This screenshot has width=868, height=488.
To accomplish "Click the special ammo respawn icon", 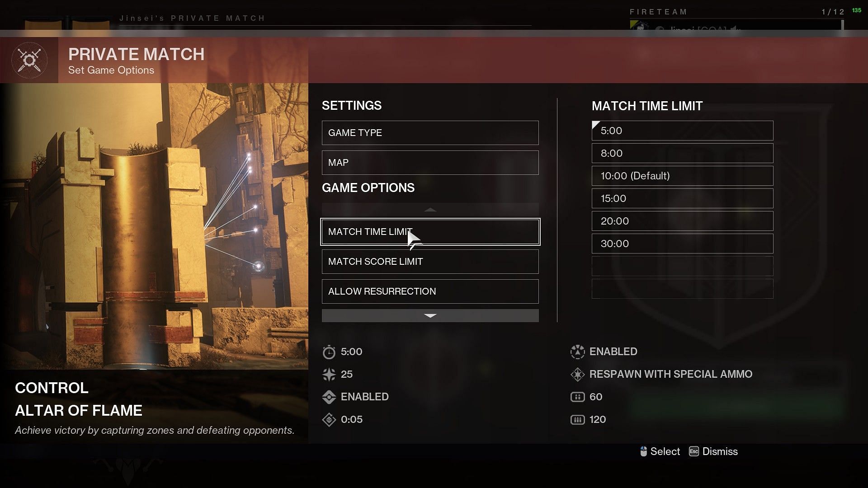I will [577, 374].
